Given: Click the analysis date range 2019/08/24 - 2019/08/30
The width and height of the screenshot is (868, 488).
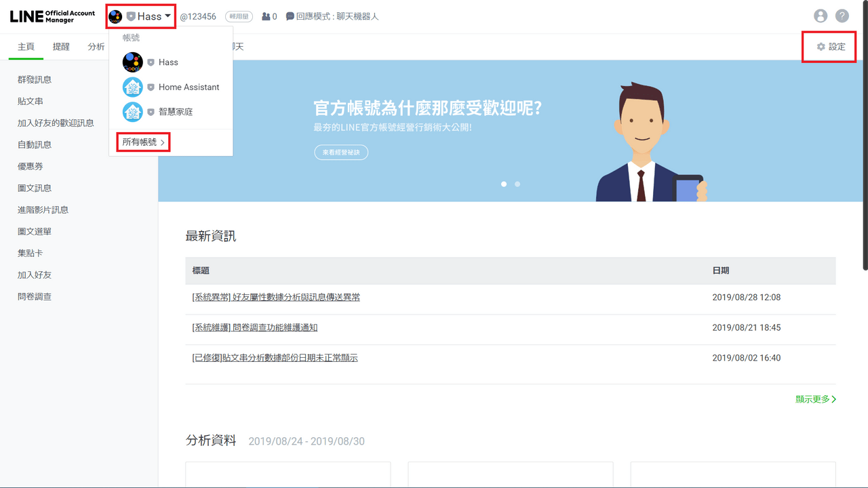Looking at the screenshot, I should tap(307, 441).
